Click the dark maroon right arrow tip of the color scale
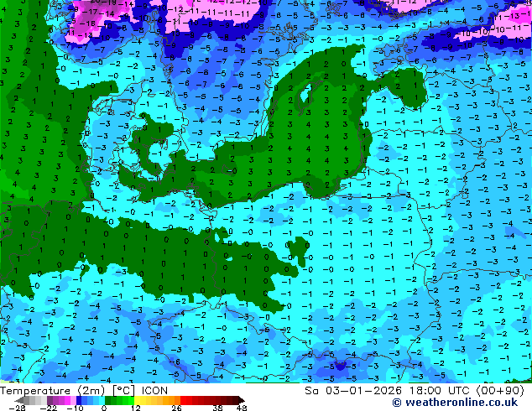The width and height of the screenshot is (532, 411). (242, 400)
